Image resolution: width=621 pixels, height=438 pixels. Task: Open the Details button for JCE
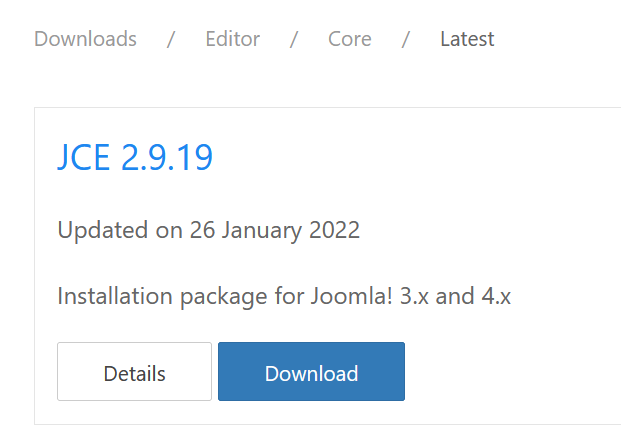coord(134,371)
